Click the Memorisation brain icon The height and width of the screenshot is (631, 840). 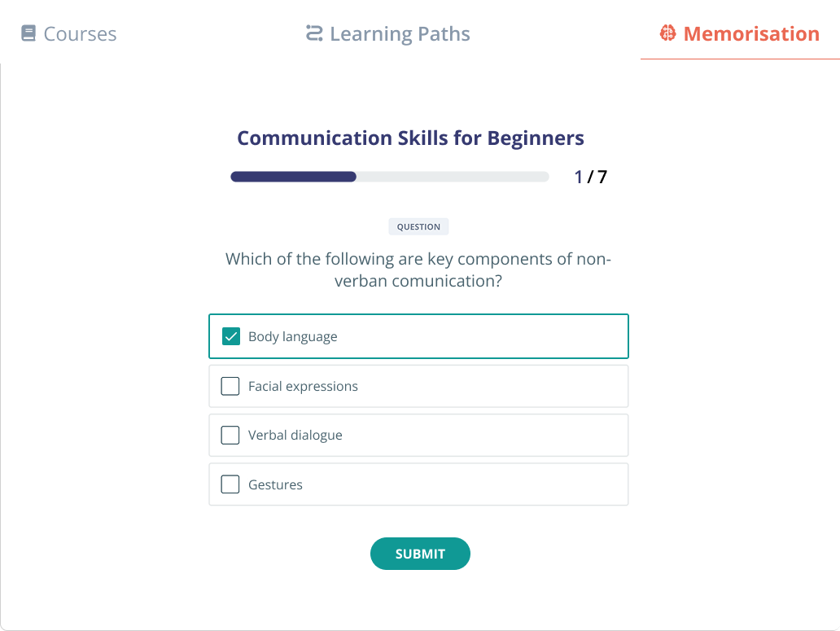click(667, 33)
